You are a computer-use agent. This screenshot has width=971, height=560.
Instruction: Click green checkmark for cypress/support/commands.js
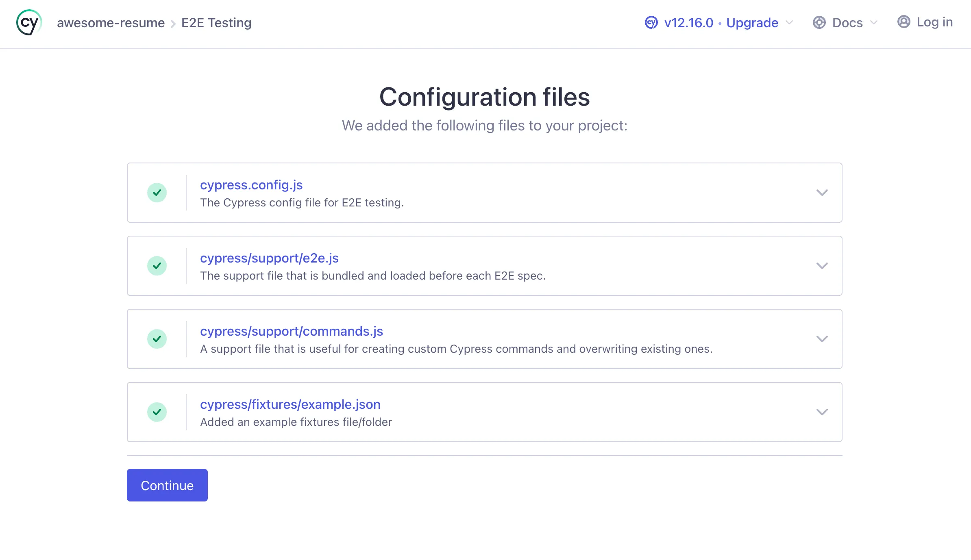coord(157,339)
